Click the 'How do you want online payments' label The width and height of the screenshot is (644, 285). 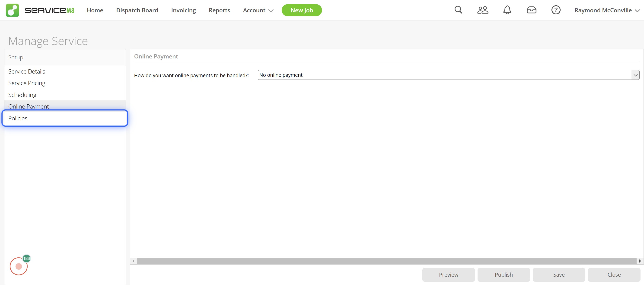coord(191,76)
